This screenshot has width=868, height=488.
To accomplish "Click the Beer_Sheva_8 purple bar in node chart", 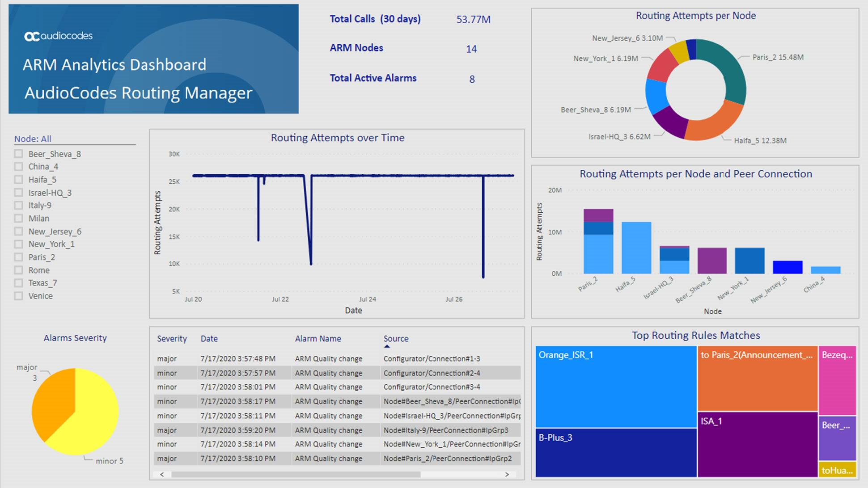I will point(712,261).
